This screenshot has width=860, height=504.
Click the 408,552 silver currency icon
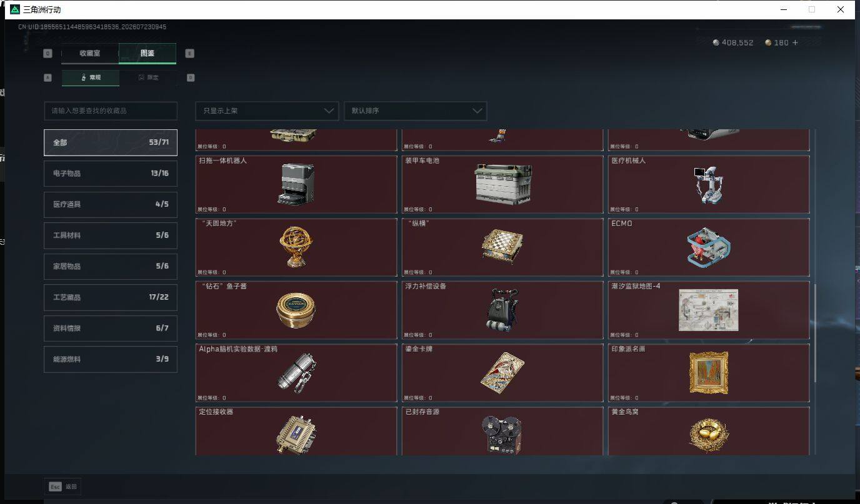coord(716,42)
